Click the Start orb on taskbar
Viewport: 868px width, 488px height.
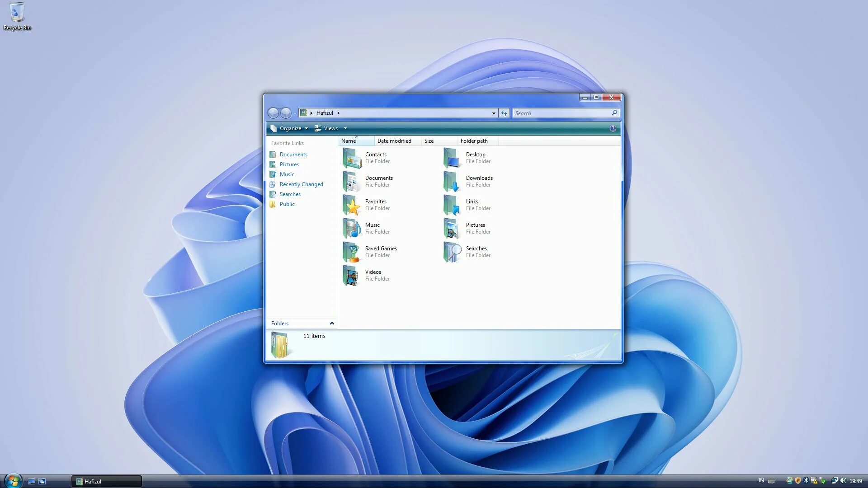13,481
